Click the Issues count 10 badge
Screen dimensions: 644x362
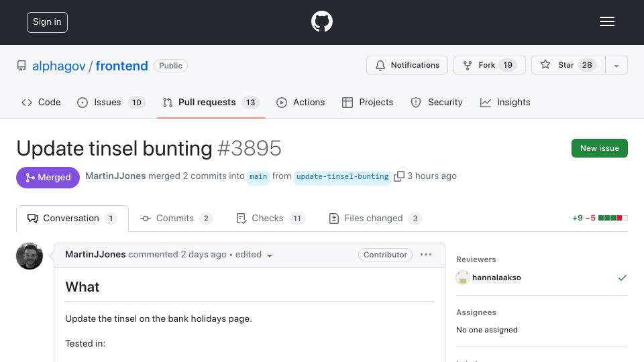(136, 102)
